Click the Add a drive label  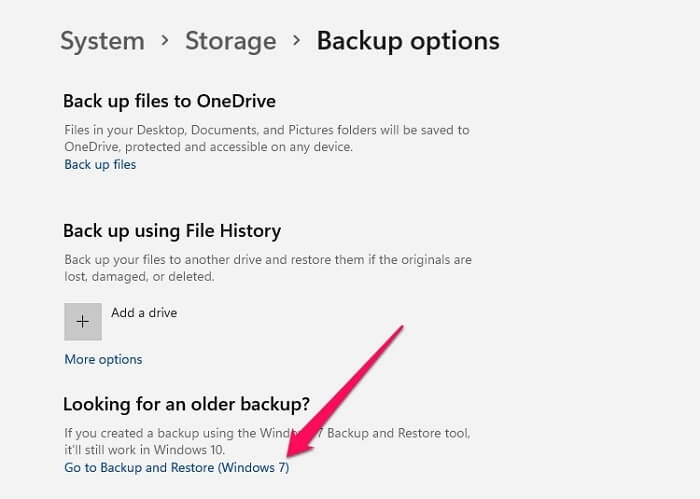click(x=144, y=313)
